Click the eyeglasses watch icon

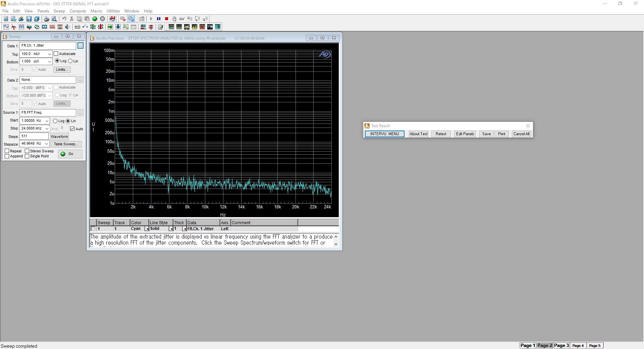(x=182, y=19)
